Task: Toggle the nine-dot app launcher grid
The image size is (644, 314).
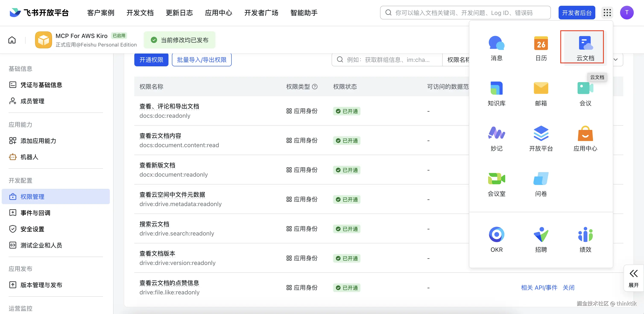Action: coord(607,13)
